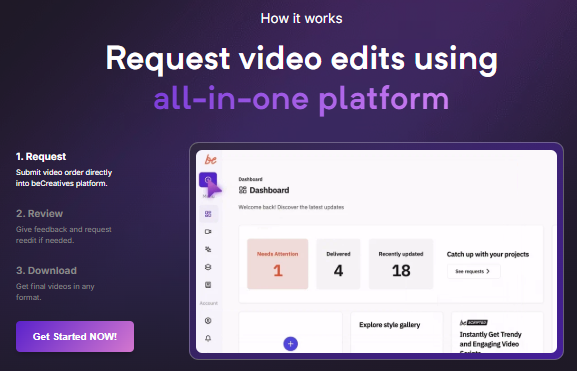577x371 pixels.
Task: Click the beCreatives 'be' logo
Action: click(210, 159)
